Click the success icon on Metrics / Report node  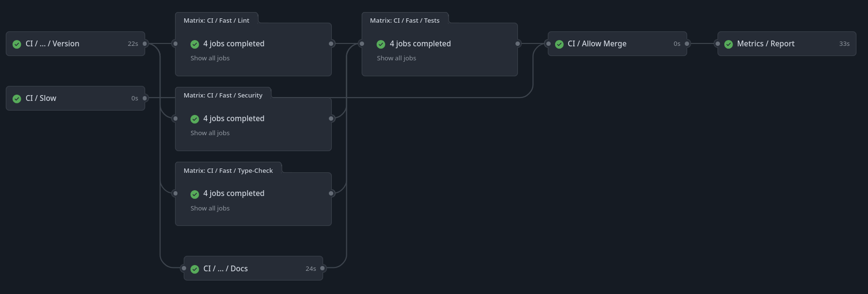(x=728, y=43)
